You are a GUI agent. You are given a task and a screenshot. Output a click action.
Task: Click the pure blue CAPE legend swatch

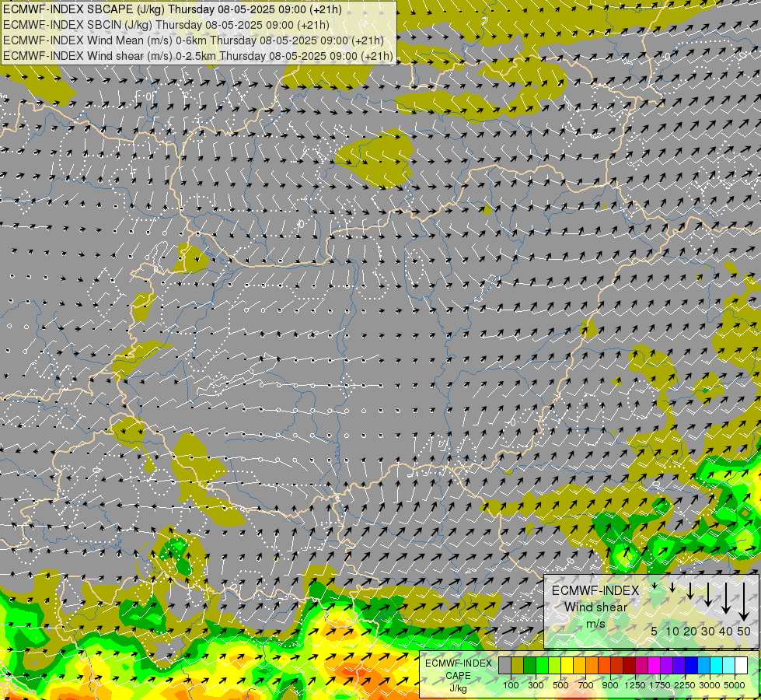[x=692, y=665]
